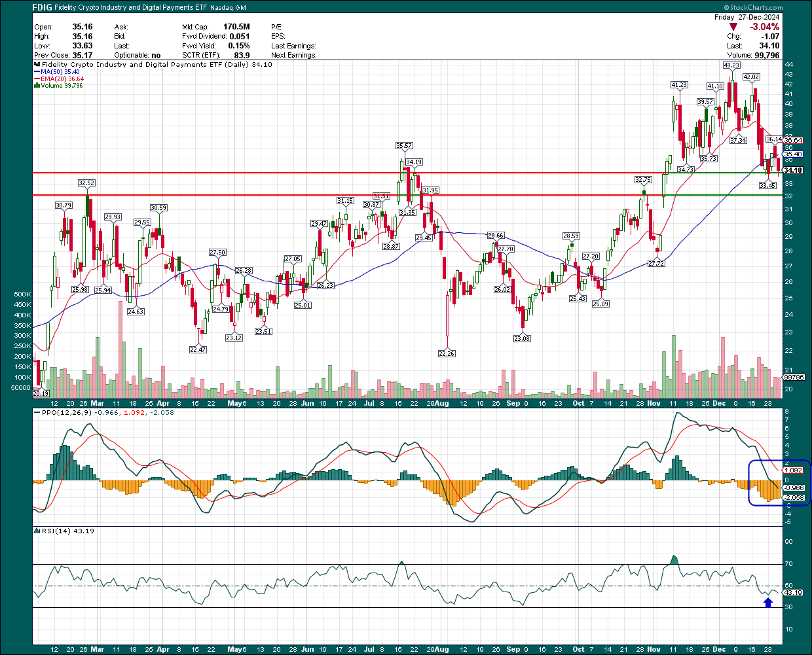Screen dimensions: 812x655
Task: Click the SCTR (ETF) value 83.9
Action: pos(242,56)
